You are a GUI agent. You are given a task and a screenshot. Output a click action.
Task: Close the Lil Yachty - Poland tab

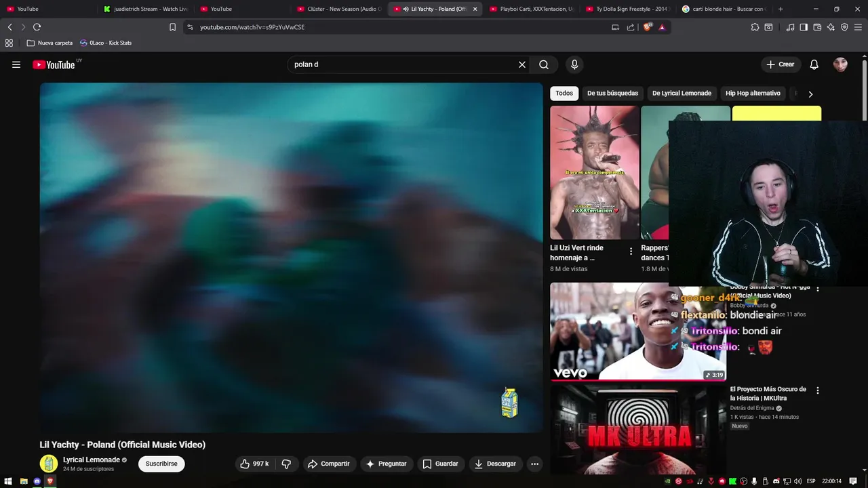pyautogui.click(x=475, y=9)
